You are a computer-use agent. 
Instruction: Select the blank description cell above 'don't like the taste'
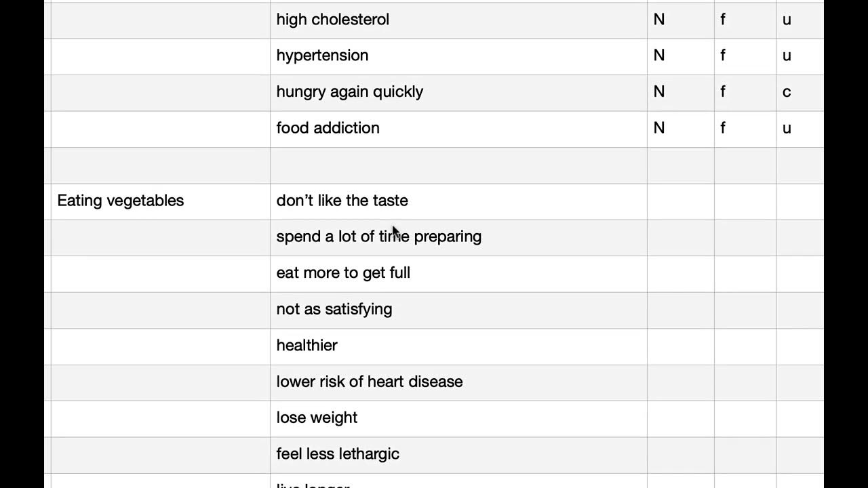click(458, 165)
